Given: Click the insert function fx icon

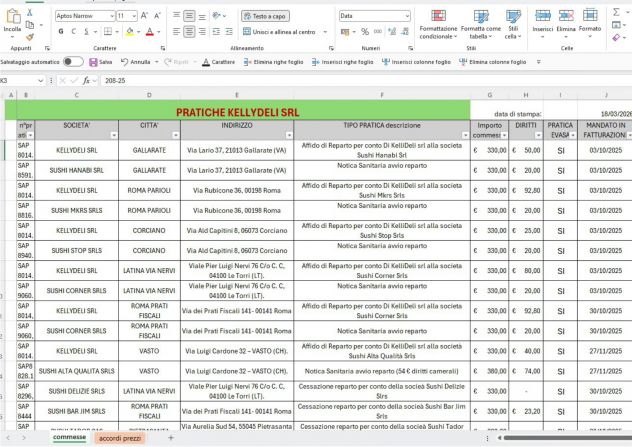Looking at the screenshot, I should [x=86, y=81].
